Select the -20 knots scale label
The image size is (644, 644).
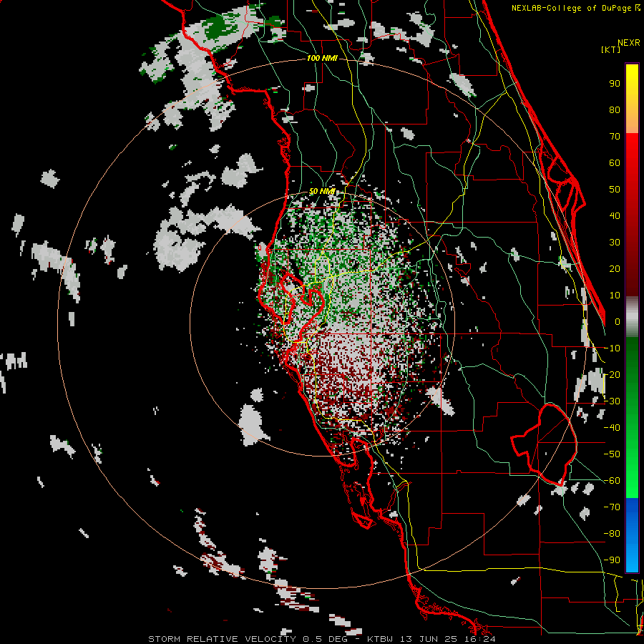[x=612, y=374]
